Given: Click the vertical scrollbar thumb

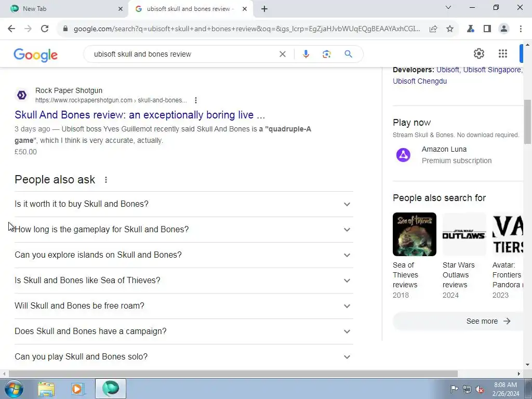Looking at the screenshot, I should [528, 122].
